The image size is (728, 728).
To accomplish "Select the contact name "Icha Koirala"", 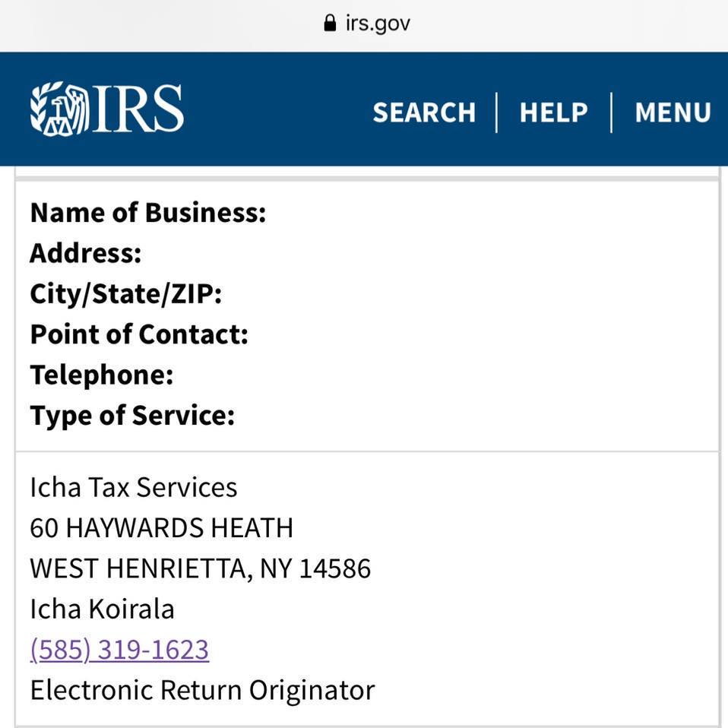I will 102,609.
